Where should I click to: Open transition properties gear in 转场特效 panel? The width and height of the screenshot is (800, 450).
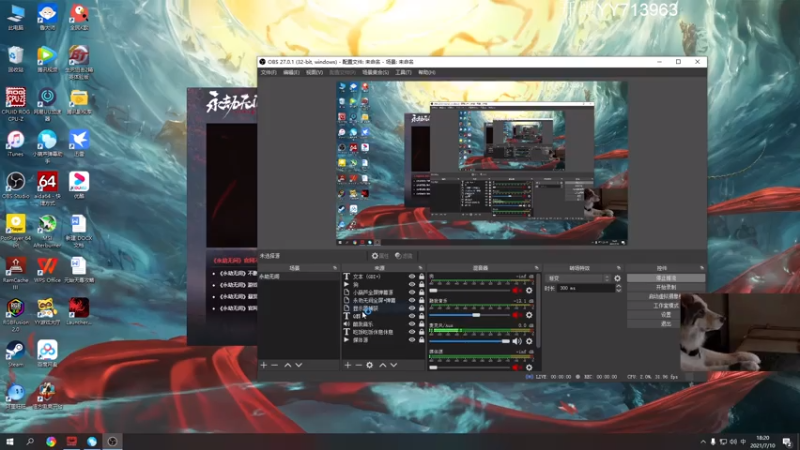(x=617, y=279)
